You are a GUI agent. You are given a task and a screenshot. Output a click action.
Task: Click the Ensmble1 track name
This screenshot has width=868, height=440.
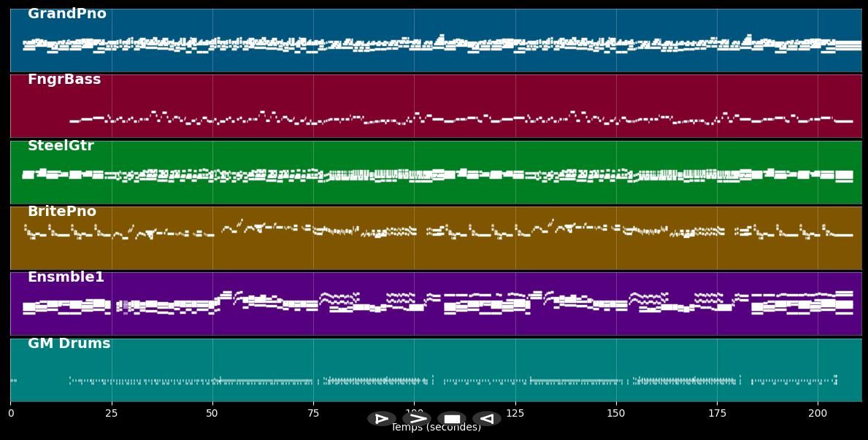click(x=66, y=277)
